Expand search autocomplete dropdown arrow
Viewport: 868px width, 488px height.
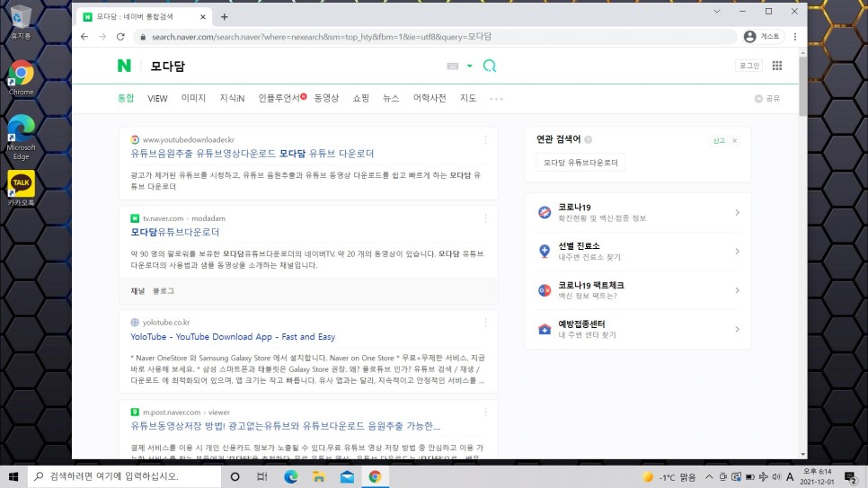coord(469,66)
